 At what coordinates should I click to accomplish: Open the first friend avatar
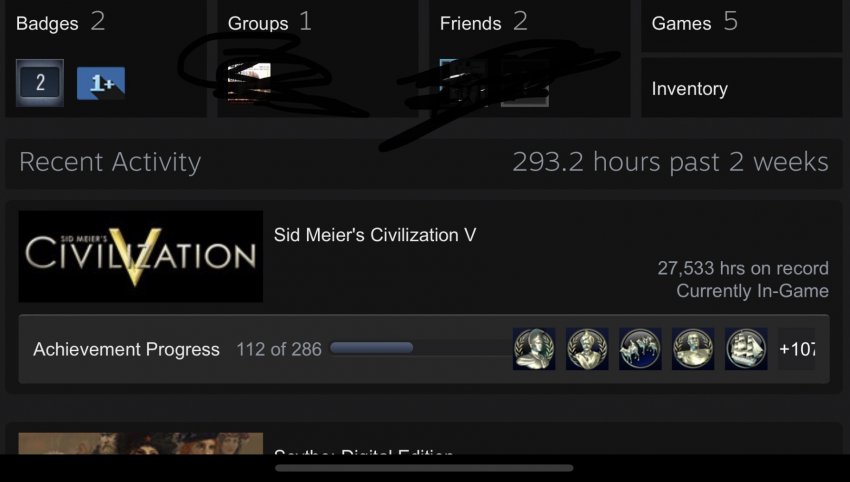[x=462, y=82]
